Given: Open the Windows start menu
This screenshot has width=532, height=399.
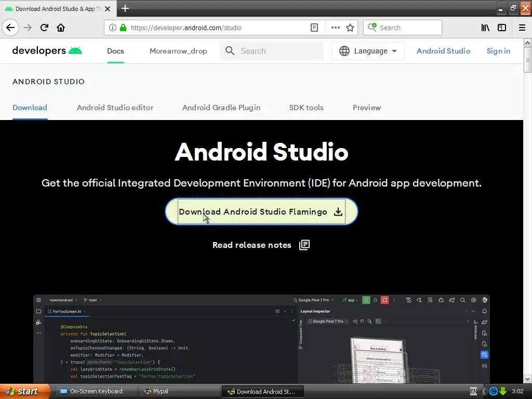Looking at the screenshot, I should (25, 391).
